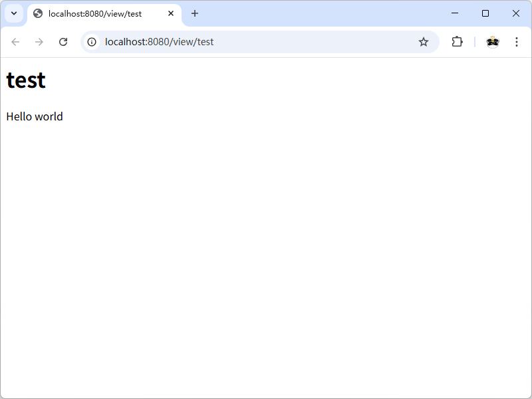Click the "Hello world" paragraph text
532x399 pixels.
pos(35,117)
